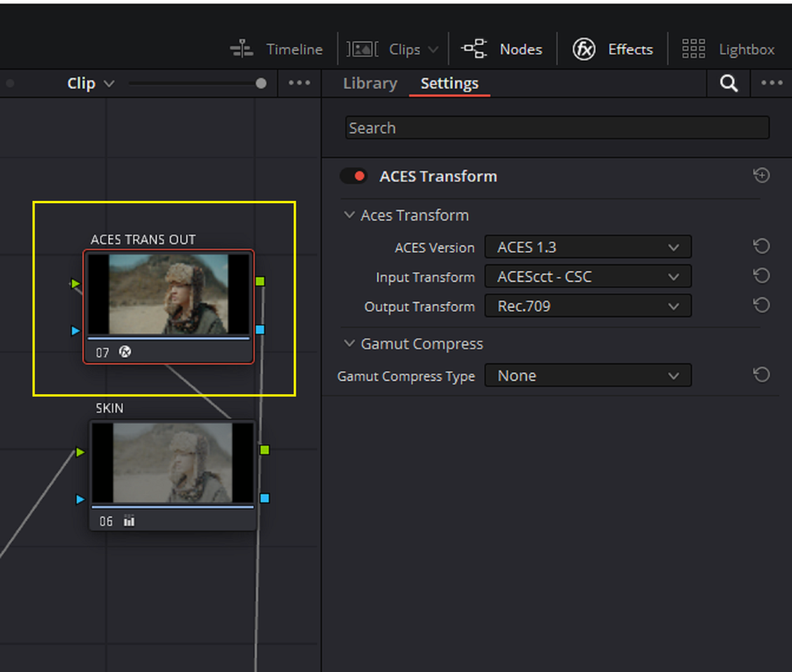Collapse the Gamut Compress section
This screenshot has height=672, width=792.
(349, 344)
